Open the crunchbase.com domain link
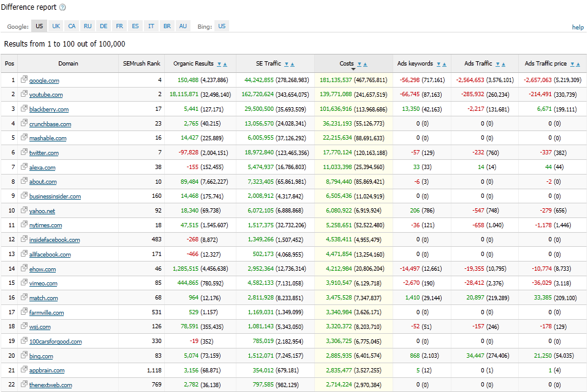 pyautogui.click(x=50, y=124)
